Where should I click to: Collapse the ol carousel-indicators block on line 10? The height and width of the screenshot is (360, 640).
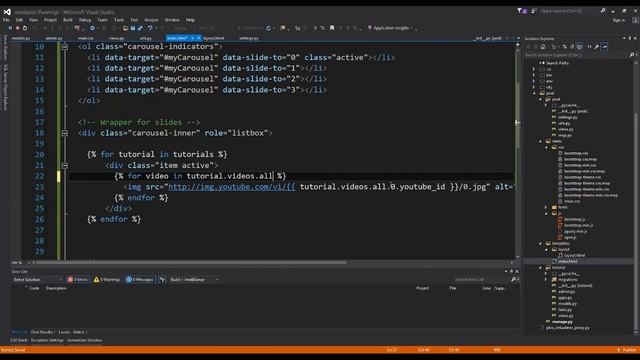pyautogui.click(x=64, y=47)
